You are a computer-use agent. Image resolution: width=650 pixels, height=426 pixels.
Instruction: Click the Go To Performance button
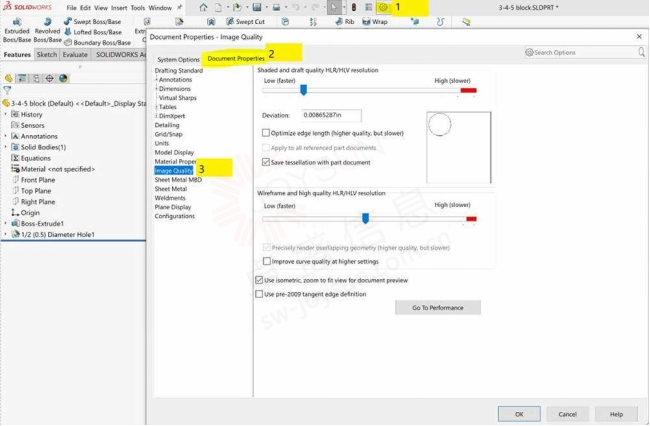coord(438,307)
